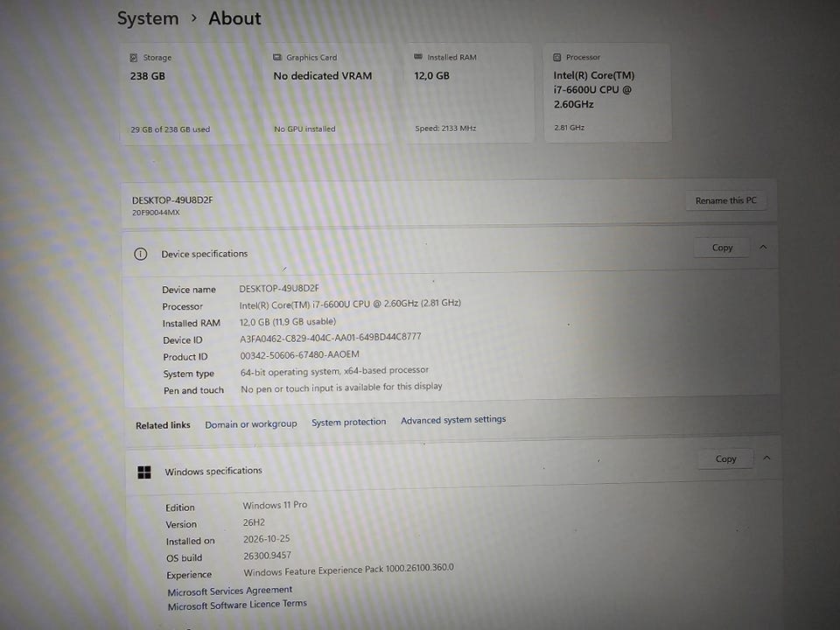Screen dimensions: 840x630
Task: Click the Graphics Card icon
Action: pyautogui.click(x=277, y=58)
